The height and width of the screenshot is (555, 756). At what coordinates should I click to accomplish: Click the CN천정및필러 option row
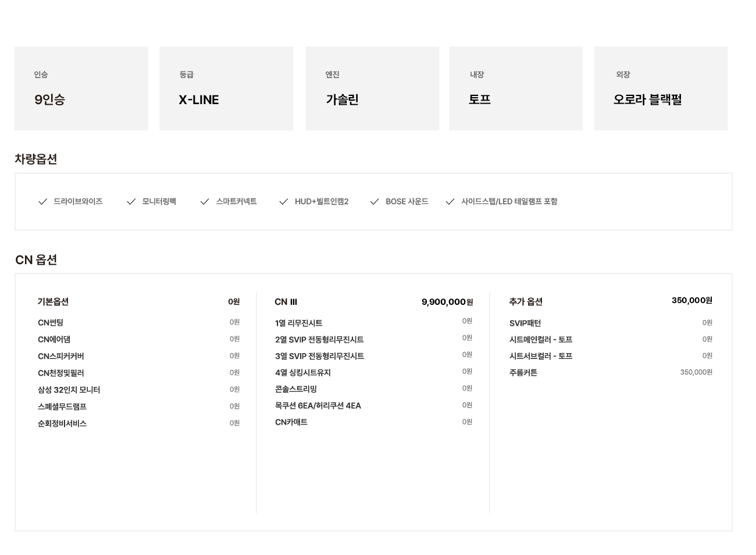pyautogui.click(x=138, y=373)
